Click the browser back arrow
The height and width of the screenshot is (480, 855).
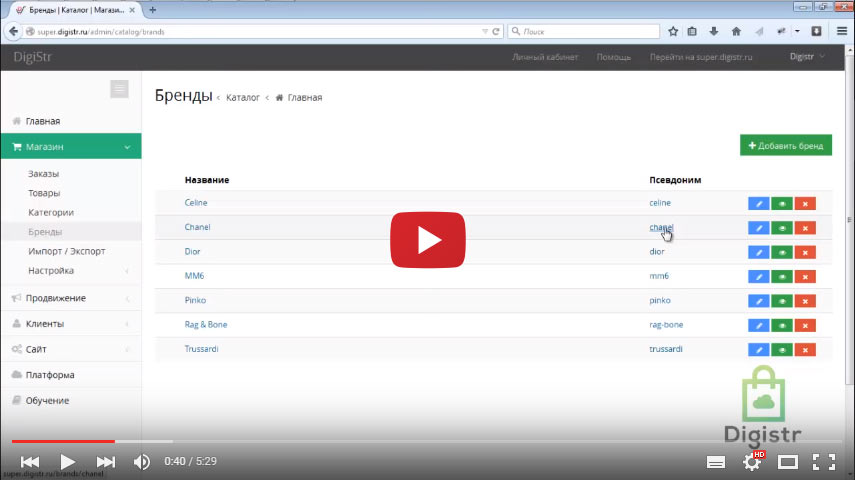(13, 32)
